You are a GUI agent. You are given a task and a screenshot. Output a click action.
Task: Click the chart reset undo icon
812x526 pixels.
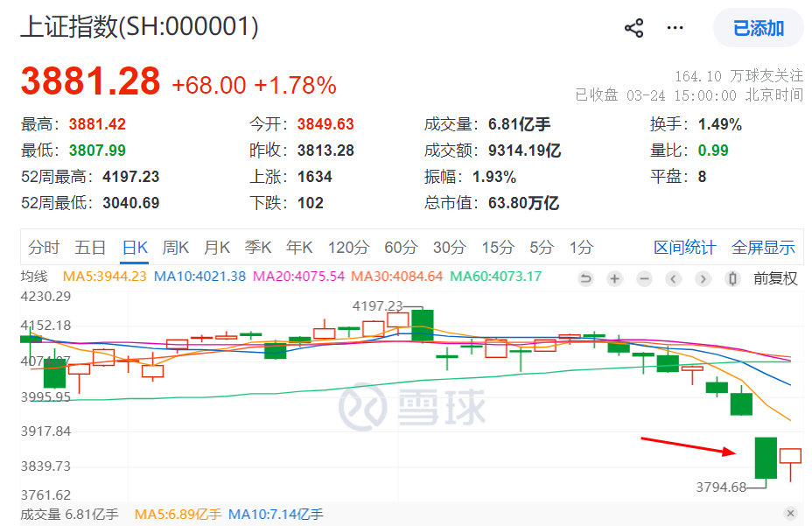point(585,279)
